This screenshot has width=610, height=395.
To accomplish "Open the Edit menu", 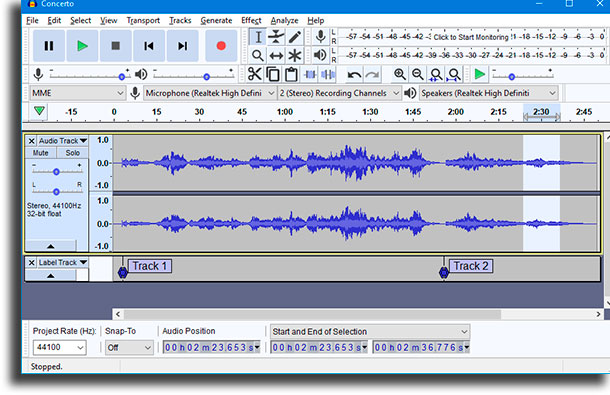I will 54,21.
